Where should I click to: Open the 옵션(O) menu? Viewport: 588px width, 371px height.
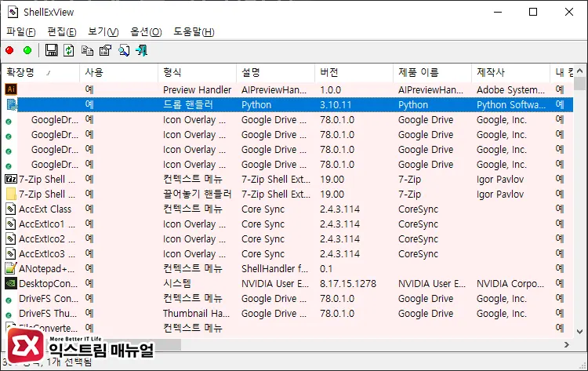click(x=145, y=31)
